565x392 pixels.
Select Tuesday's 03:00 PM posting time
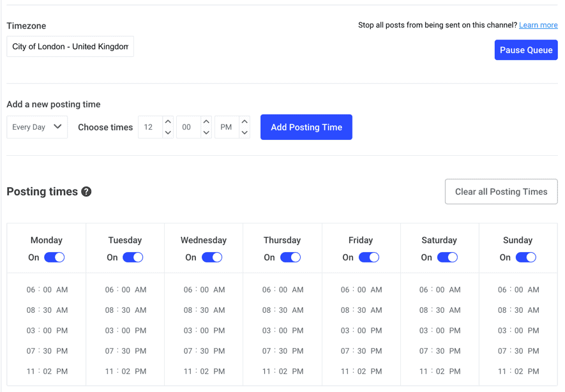click(x=125, y=331)
